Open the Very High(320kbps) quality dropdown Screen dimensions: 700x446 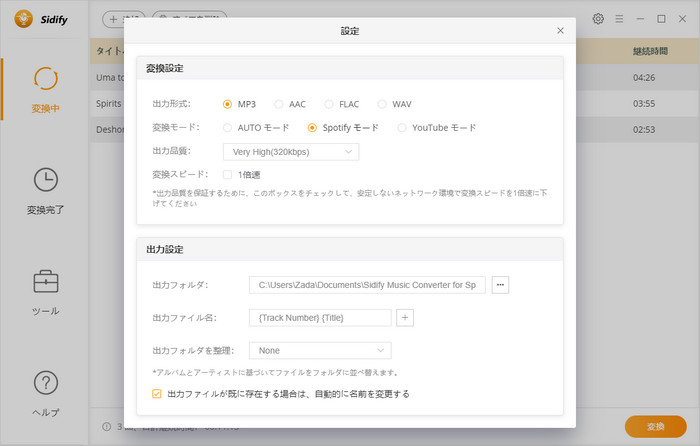pos(291,152)
